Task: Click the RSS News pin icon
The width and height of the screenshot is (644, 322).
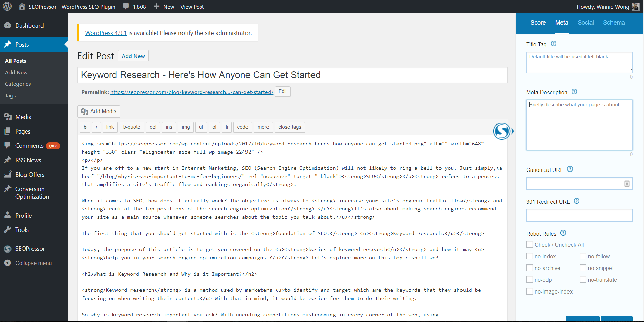Action: (8, 160)
